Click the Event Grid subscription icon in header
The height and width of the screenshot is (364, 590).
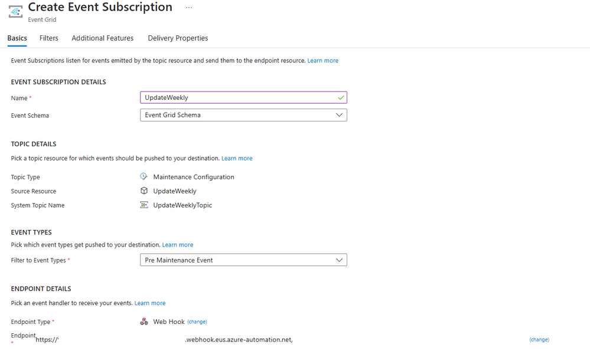[x=15, y=11]
